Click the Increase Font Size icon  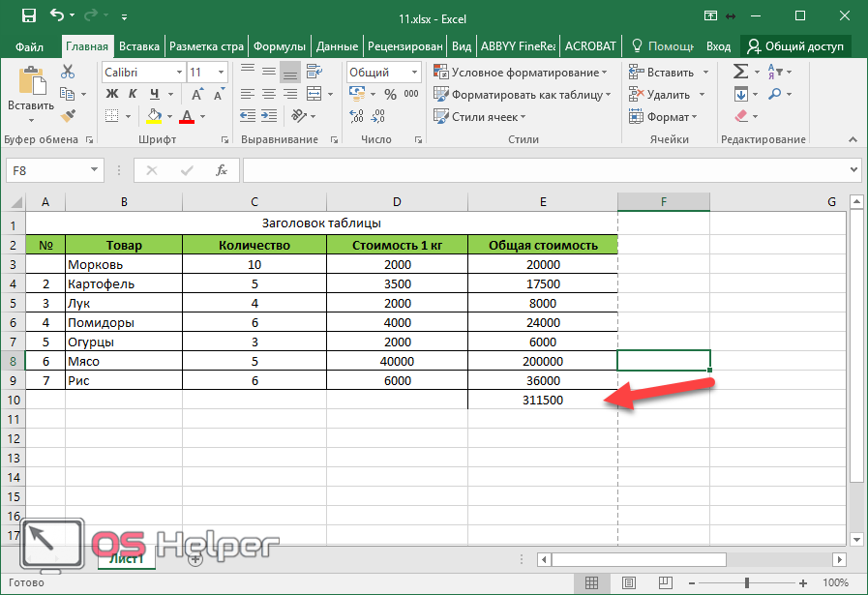pyautogui.click(x=206, y=95)
